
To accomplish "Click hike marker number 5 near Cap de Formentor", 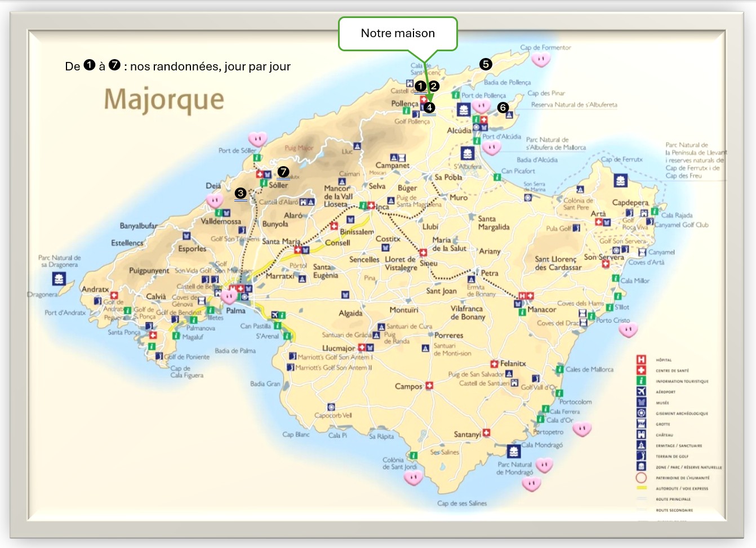I will pyautogui.click(x=486, y=64).
